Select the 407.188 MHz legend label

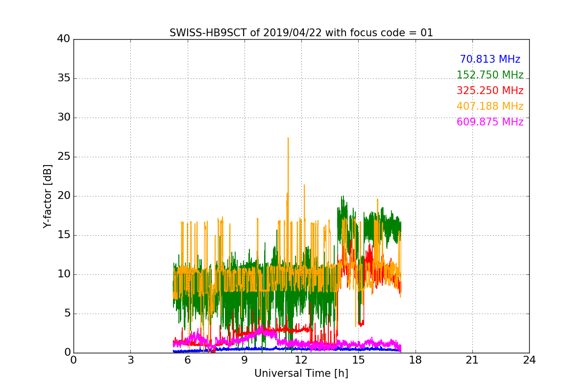point(490,106)
